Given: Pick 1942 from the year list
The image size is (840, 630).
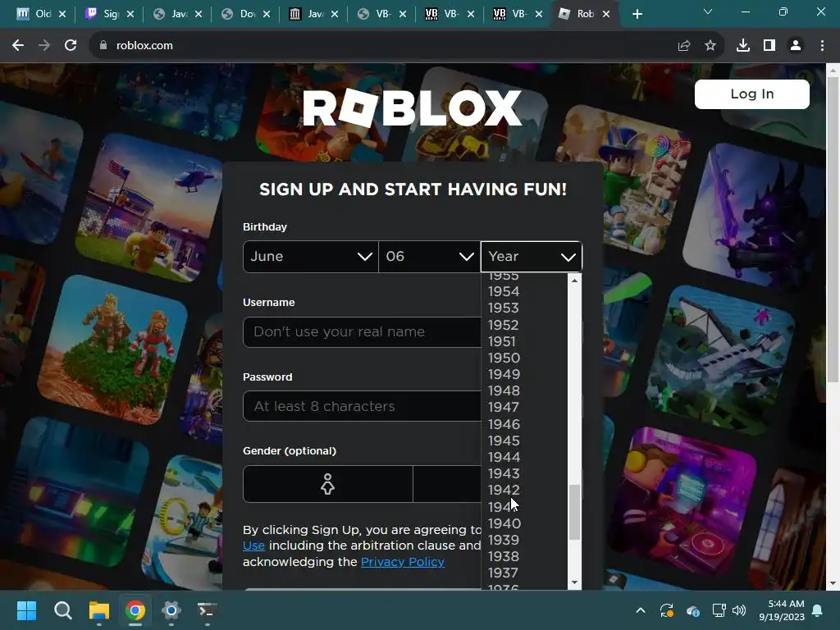Looking at the screenshot, I should [x=504, y=490].
